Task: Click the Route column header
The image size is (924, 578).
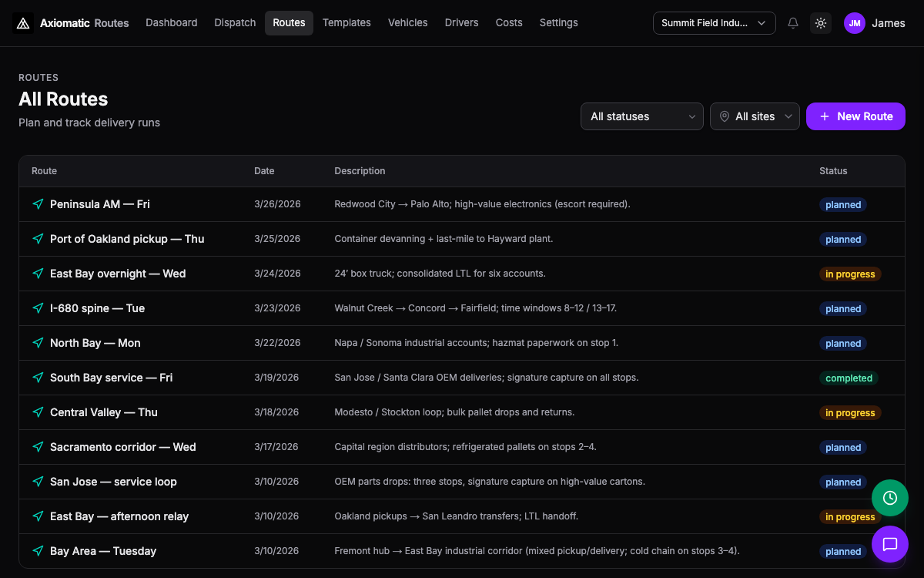Action: (x=44, y=171)
